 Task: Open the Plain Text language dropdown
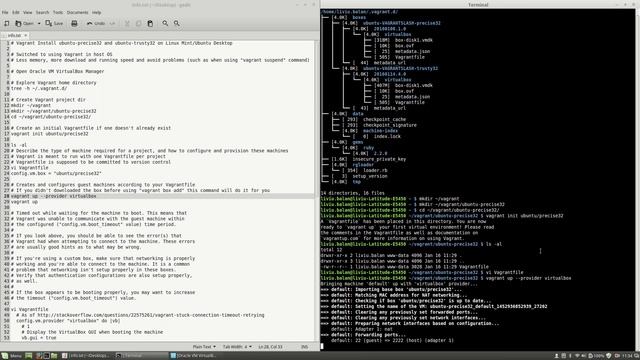pos(204,347)
